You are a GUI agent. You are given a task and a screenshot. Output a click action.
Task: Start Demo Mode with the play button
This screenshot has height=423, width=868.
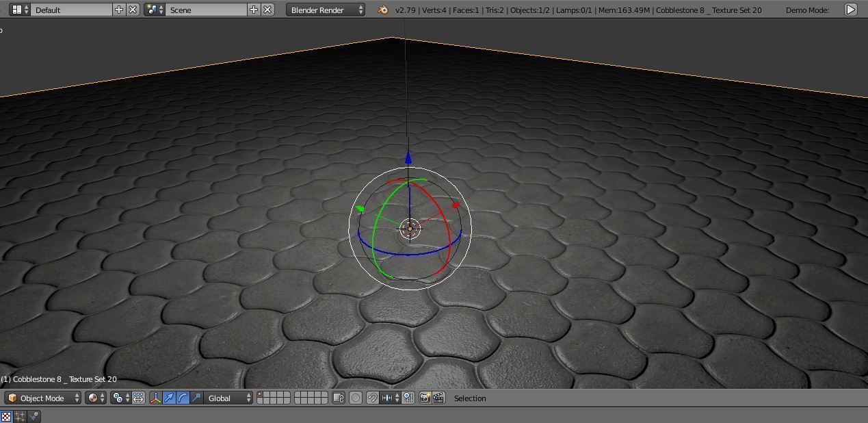tap(850, 10)
